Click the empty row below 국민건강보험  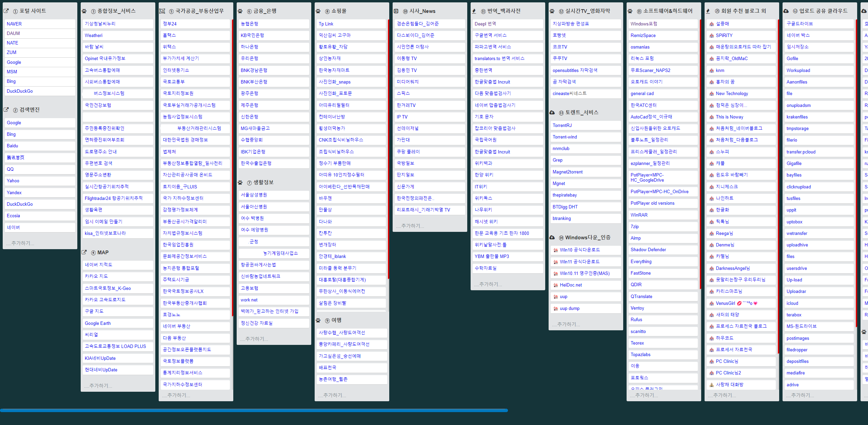coord(118,117)
